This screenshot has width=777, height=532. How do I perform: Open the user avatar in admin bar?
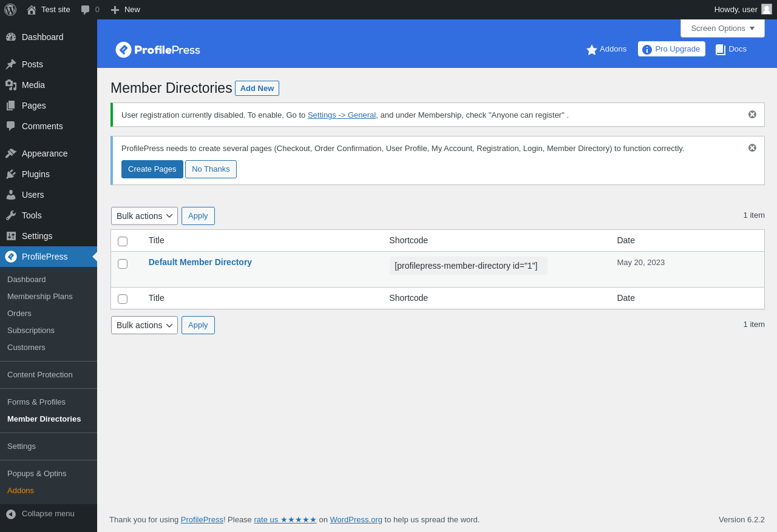[767, 9]
